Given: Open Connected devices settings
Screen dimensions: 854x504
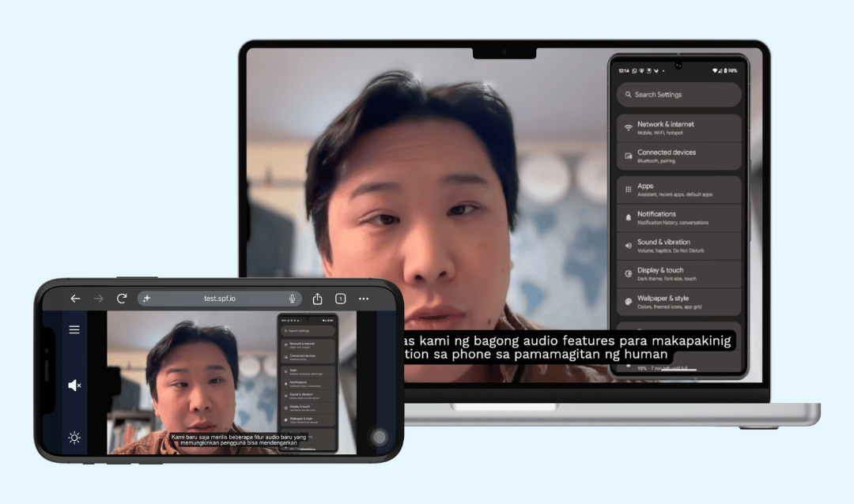Looking at the screenshot, I should [679, 156].
